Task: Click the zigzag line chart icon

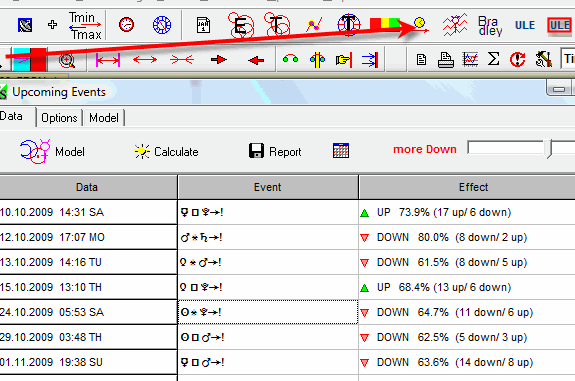Action: tap(314, 25)
